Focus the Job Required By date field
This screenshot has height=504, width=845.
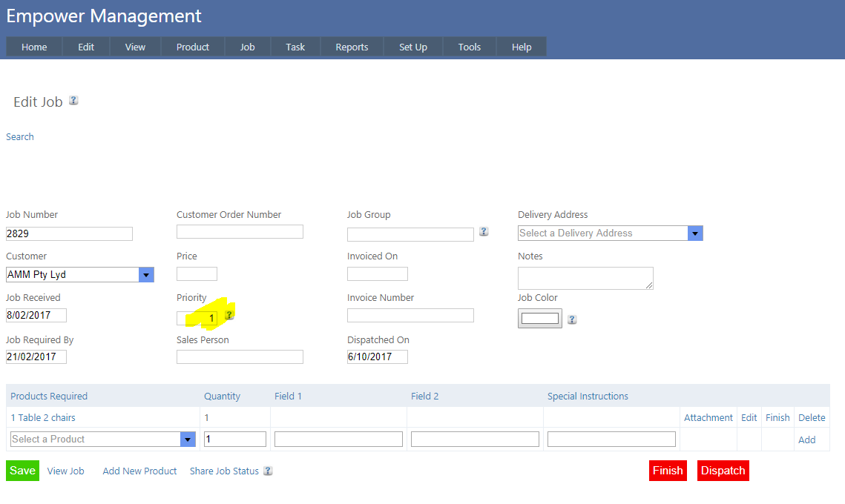click(36, 357)
